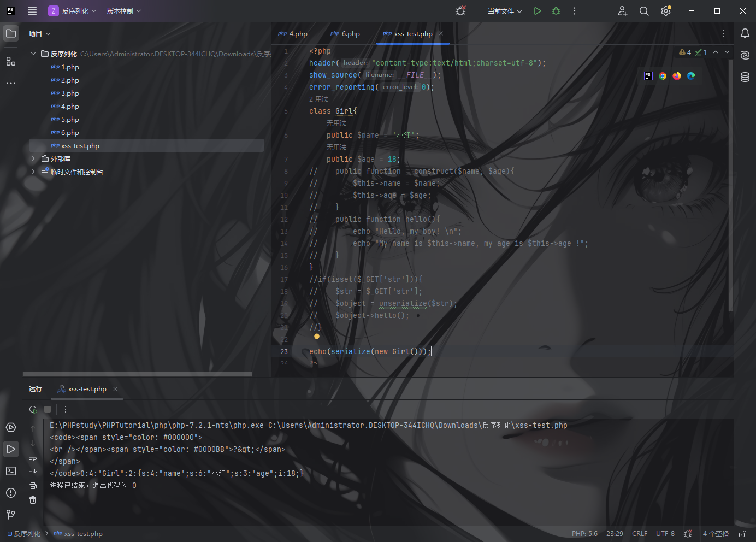Image resolution: width=756 pixels, height=542 pixels.
Task: Open the 版本控制 dropdown menu
Action: [124, 11]
